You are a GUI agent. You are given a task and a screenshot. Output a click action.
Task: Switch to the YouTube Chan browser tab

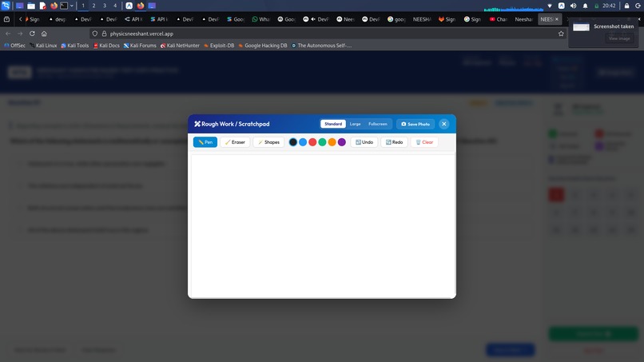click(x=499, y=19)
